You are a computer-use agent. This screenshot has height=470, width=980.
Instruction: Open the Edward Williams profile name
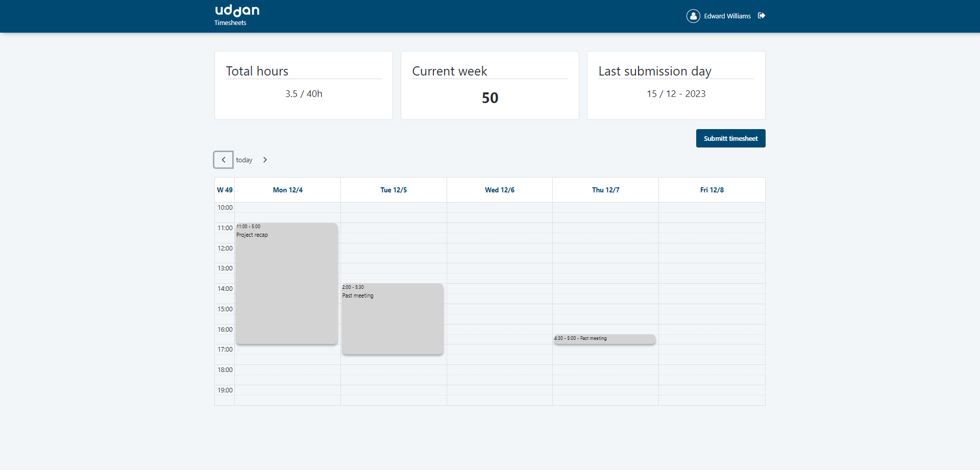coord(727,16)
